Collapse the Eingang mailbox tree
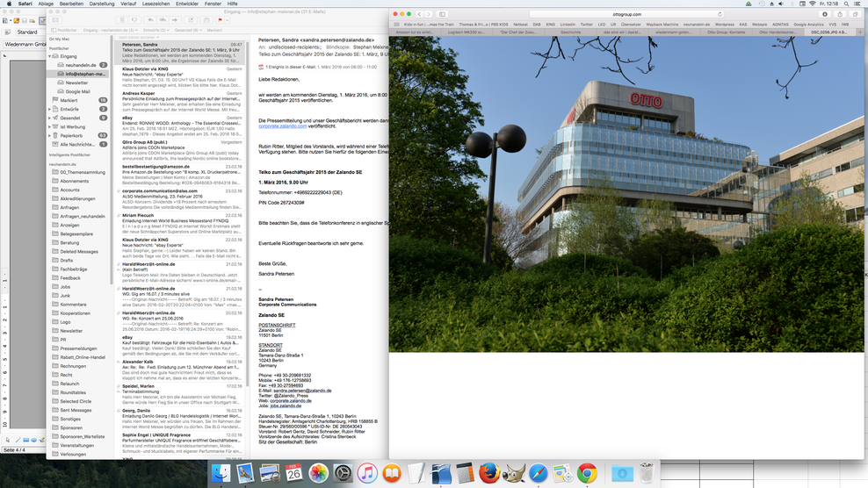 (x=49, y=56)
